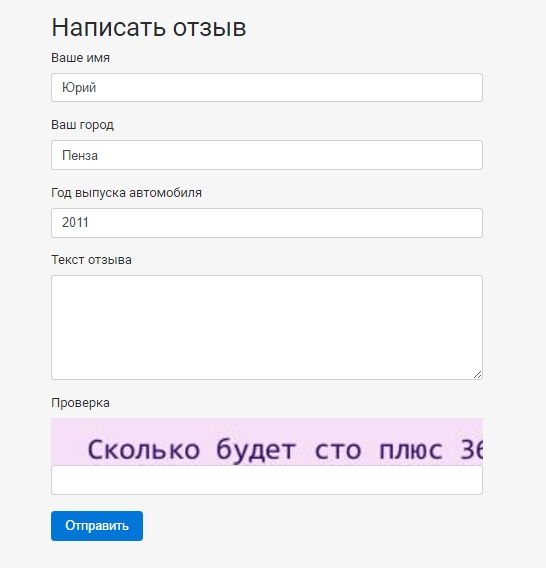The width and height of the screenshot is (546, 568).
Task: Click the Написать отзыв heading
Action: [x=149, y=27]
